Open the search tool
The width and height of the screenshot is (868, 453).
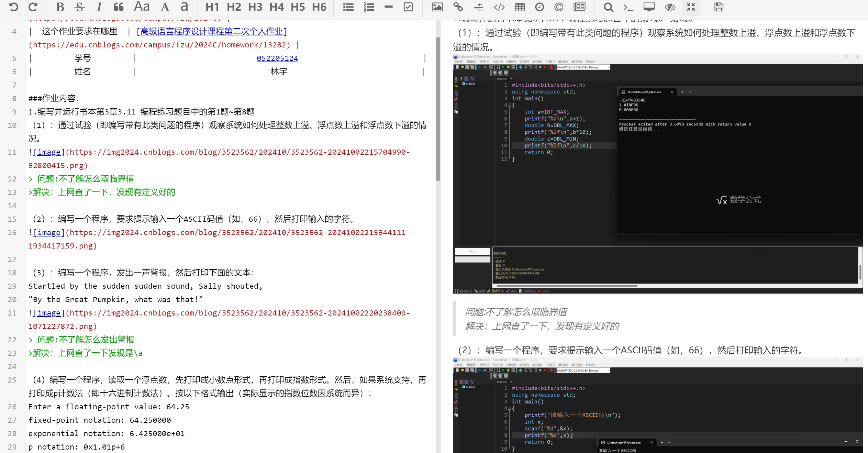pos(608,7)
